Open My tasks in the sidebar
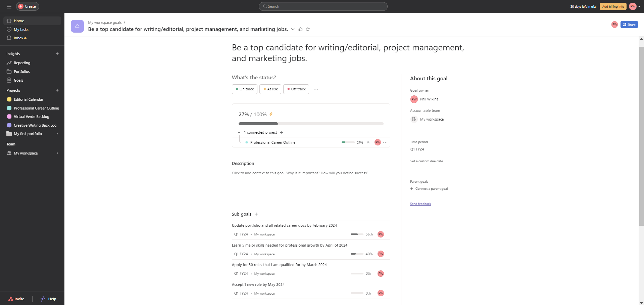Image resolution: width=644 pixels, height=305 pixels. (x=21, y=30)
